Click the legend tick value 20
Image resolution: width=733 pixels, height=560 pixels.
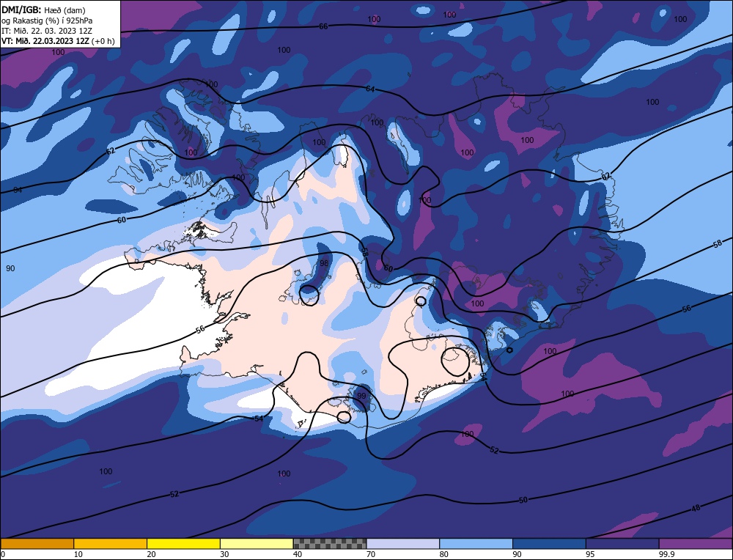click(x=151, y=554)
